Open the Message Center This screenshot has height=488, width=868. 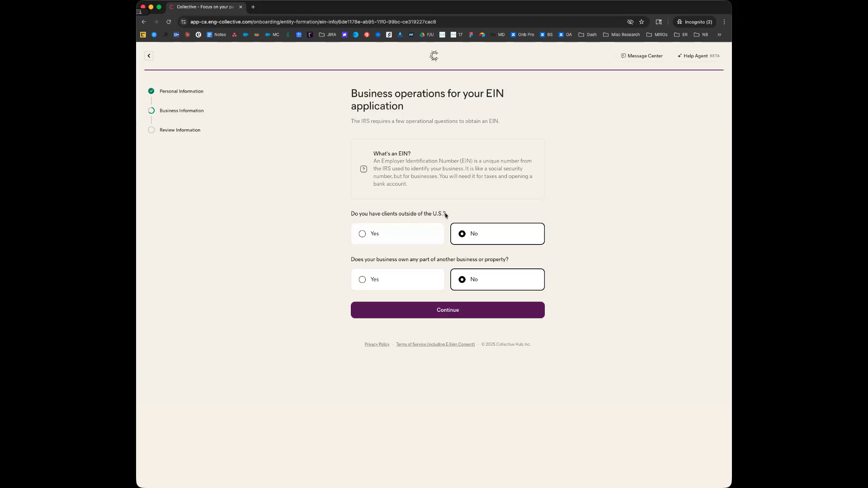642,56
